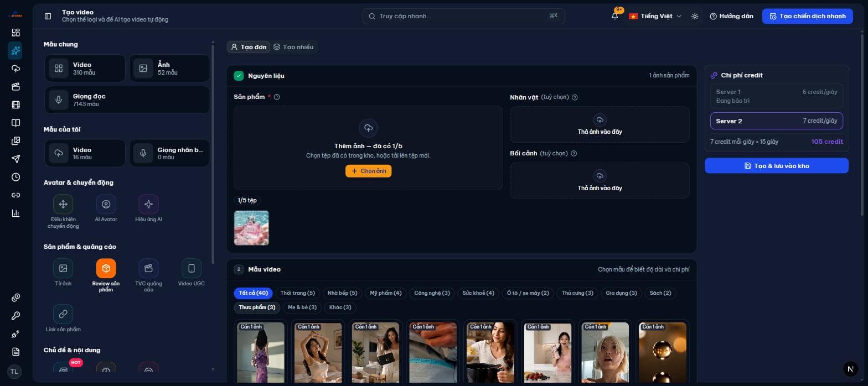Screen dimensions: 868x386
Task: Open the Video 310 mẫu template card
Action: pyautogui.click(x=85, y=69)
